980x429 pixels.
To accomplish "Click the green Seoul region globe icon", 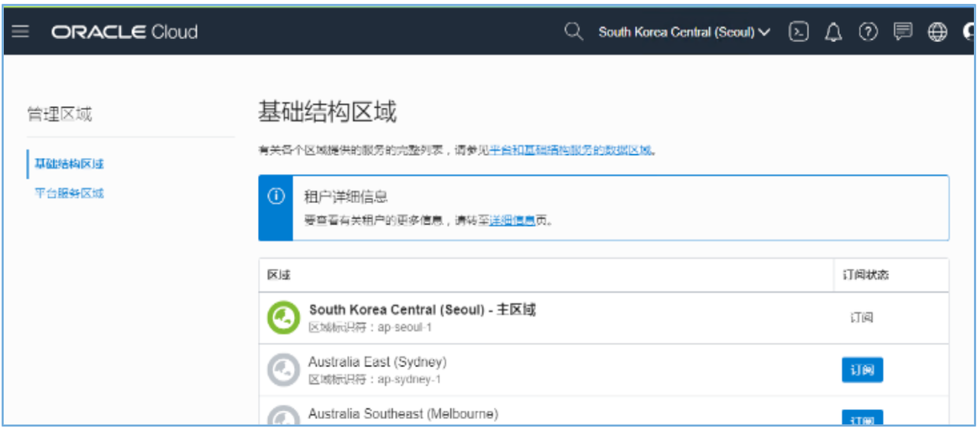I will (x=283, y=318).
